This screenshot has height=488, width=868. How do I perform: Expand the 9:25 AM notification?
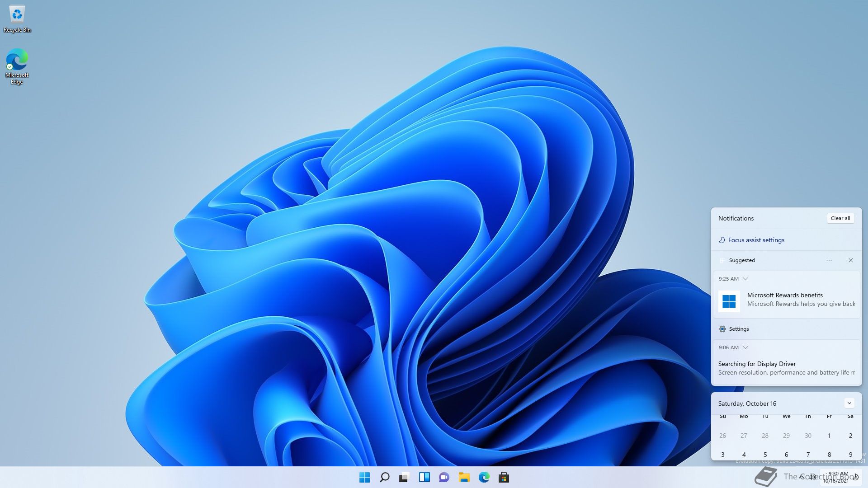(x=745, y=279)
